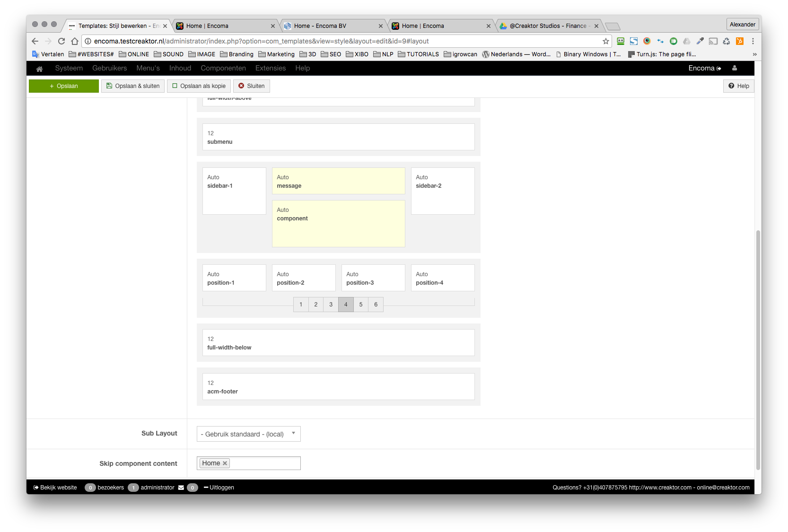This screenshot has height=532, width=788.
Task: Expand the Gebruikers menu
Action: click(110, 68)
